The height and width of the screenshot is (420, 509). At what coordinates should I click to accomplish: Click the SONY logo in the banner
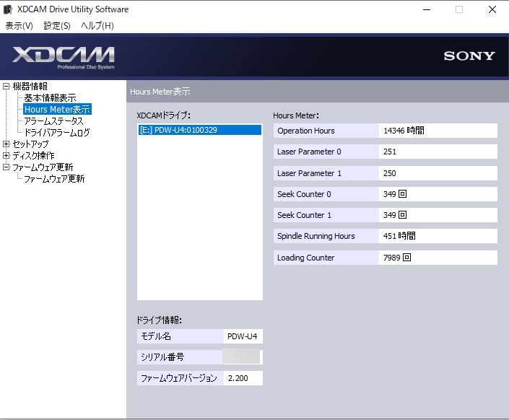click(469, 56)
